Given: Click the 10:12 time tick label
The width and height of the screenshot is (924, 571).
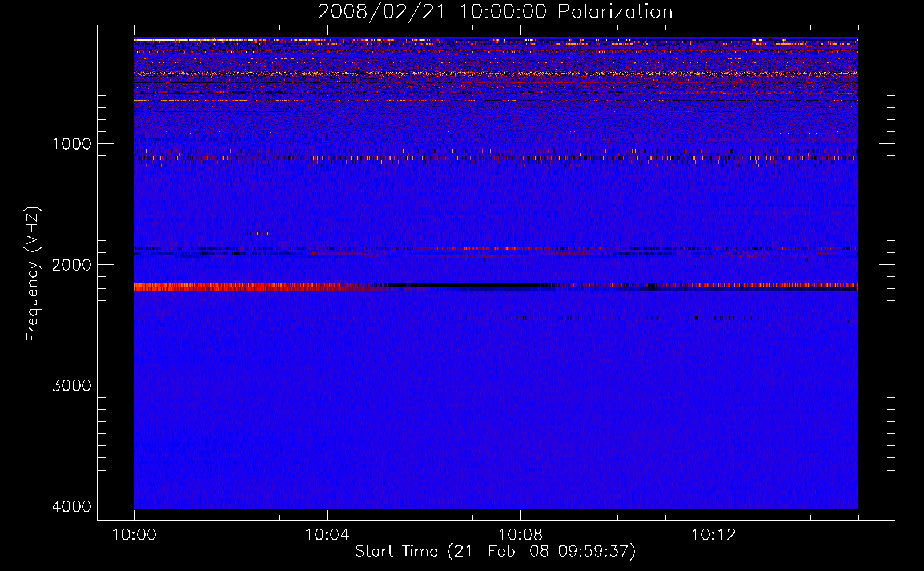Looking at the screenshot, I should coord(713,535).
